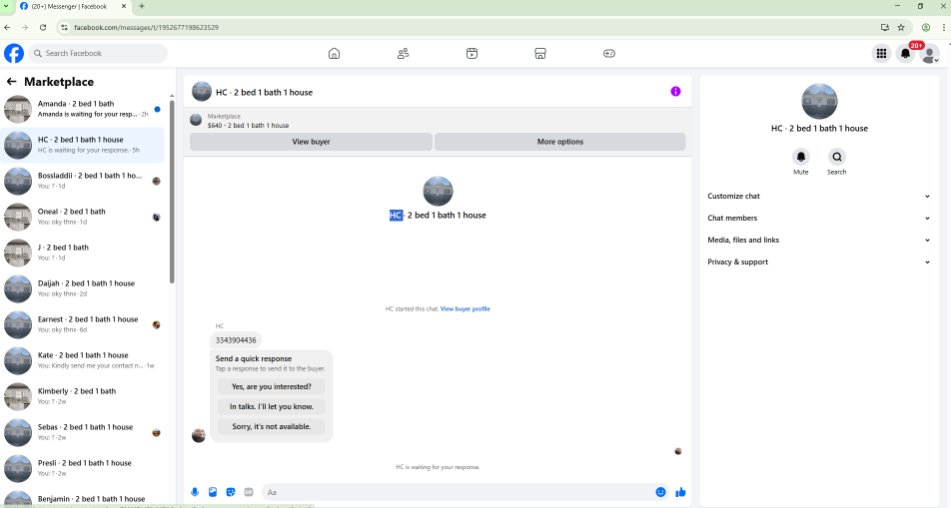Click the Aa message input field
The image size is (951, 508).
pos(456,492)
